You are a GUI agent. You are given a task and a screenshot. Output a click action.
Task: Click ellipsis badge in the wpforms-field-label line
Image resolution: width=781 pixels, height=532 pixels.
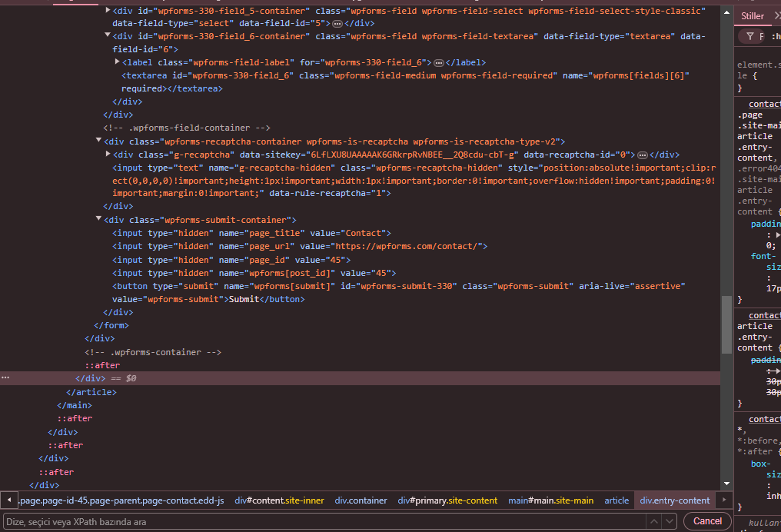tap(439, 63)
